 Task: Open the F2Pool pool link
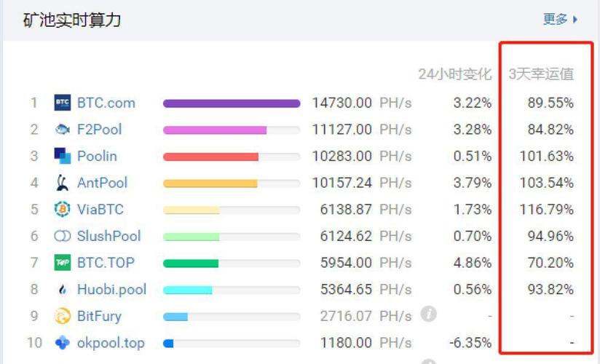100,130
